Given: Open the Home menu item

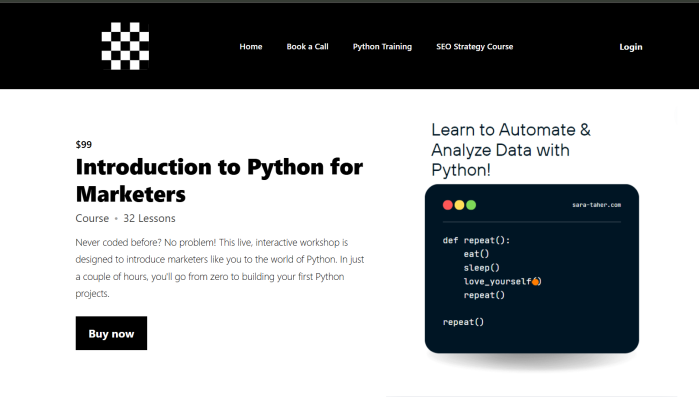Looking at the screenshot, I should pyautogui.click(x=251, y=46).
